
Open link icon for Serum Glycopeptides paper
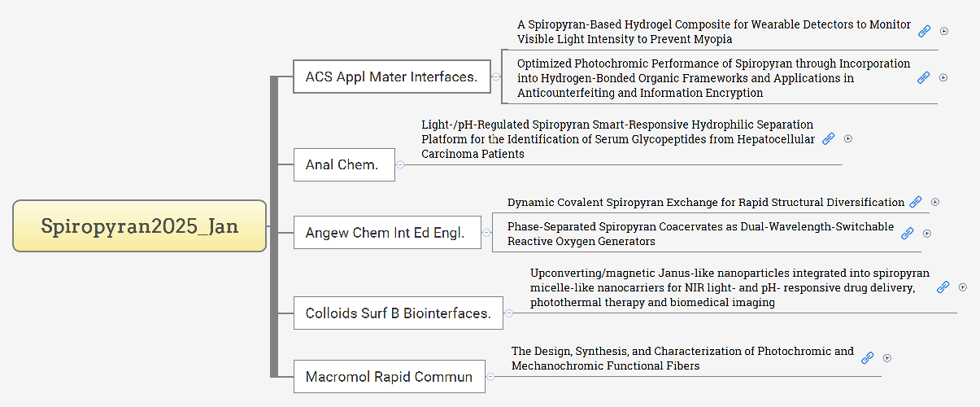click(828, 139)
